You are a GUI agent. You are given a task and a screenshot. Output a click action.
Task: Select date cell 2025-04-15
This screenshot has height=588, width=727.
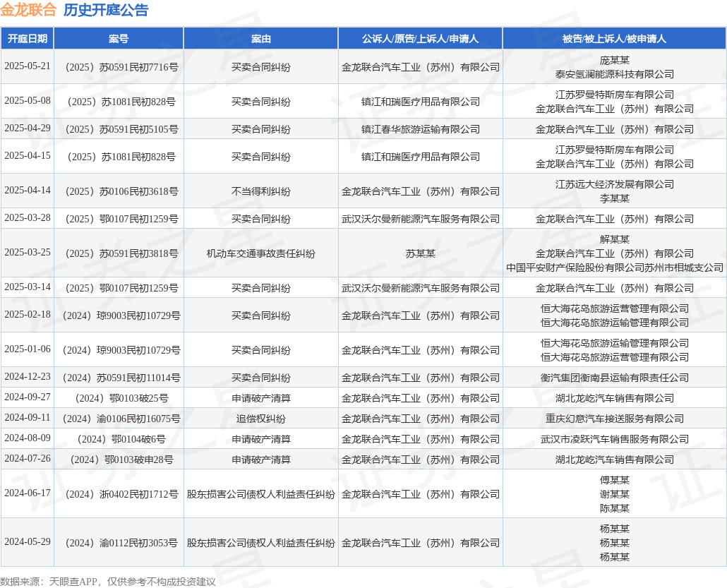pyautogui.click(x=28, y=156)
